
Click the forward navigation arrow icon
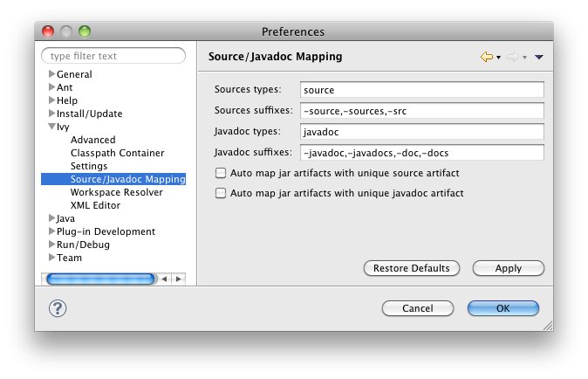point(512,57)
